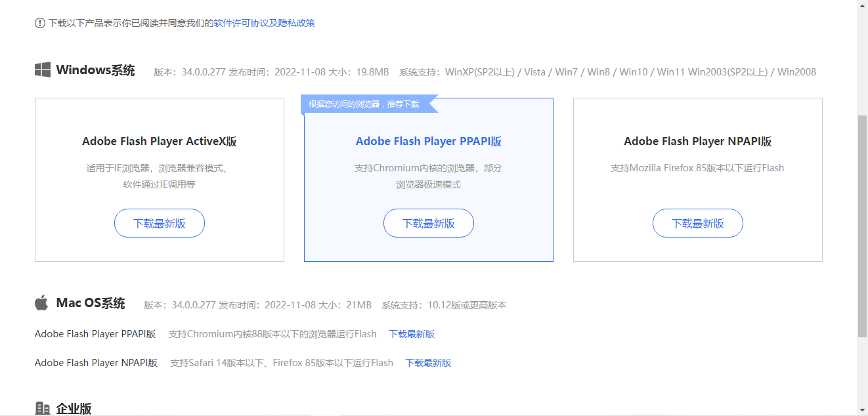This screenshot has width=868, height=416.
Task: Click 支持Mozilla Firefox 85版本以下运行Flash description
Action: [698, 168]
